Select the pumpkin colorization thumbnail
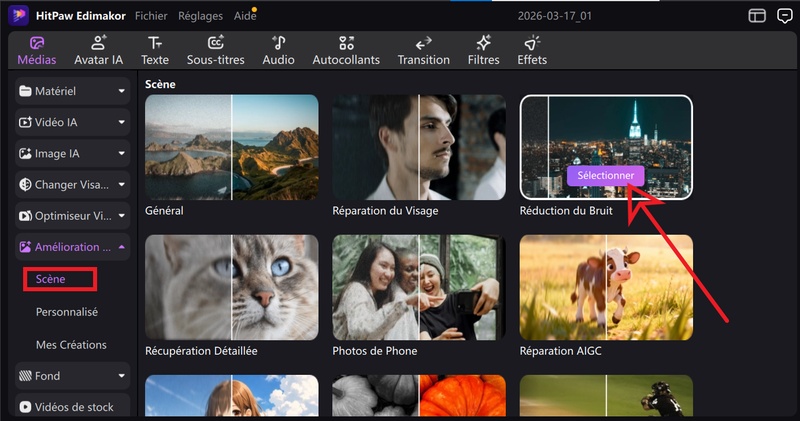 point(419,396)
